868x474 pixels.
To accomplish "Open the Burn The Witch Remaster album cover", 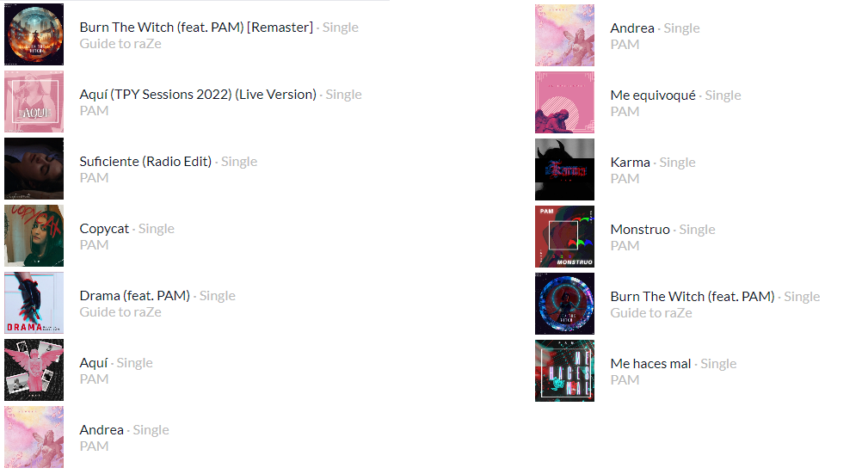I will pyautogui.click(x=34, y=35).
